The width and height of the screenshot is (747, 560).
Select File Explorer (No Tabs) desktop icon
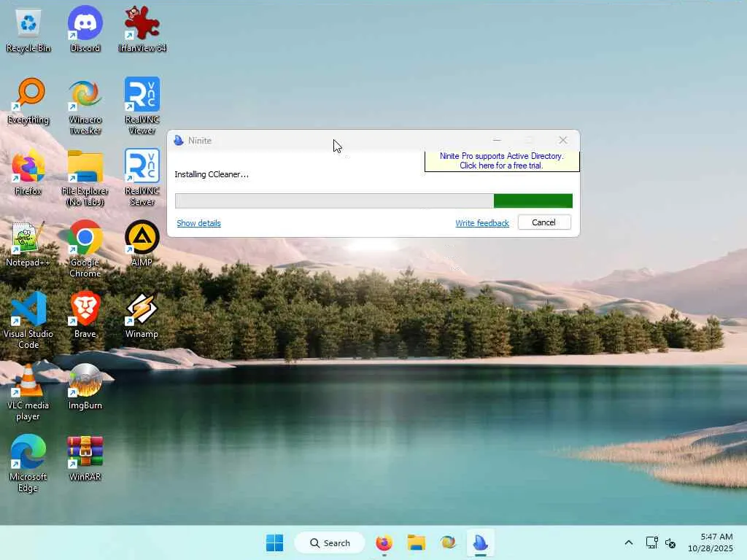pyautogui.click(x=85, y=177)
